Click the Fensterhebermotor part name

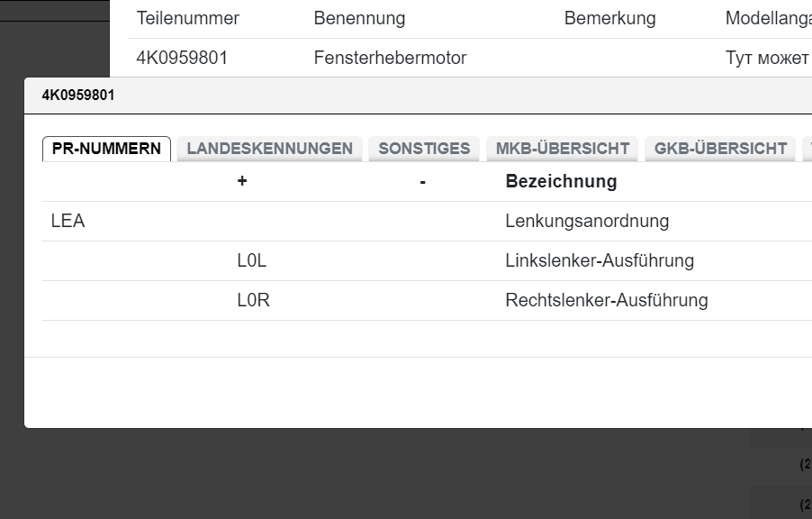click(x=390, y=58)
